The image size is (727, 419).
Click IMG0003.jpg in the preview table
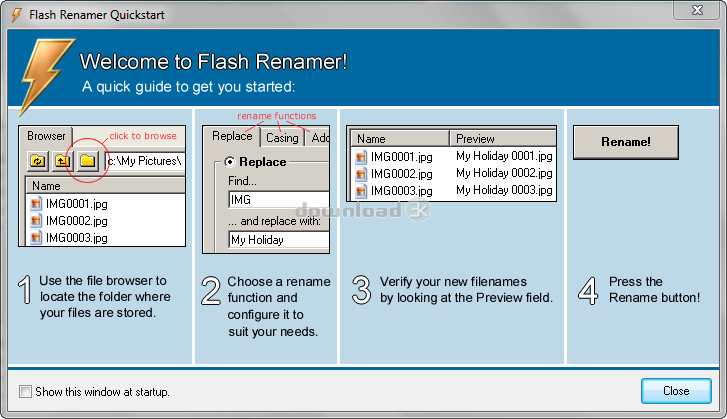[402, 191]
